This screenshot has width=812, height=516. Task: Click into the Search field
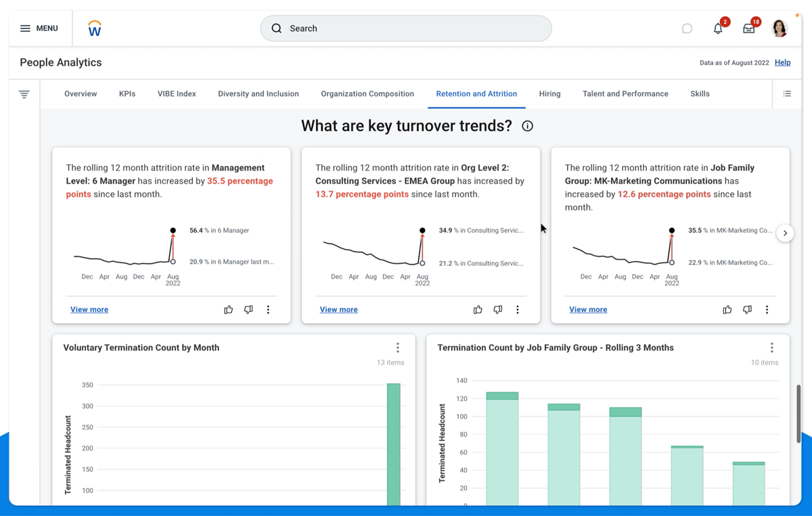(406, 28)
